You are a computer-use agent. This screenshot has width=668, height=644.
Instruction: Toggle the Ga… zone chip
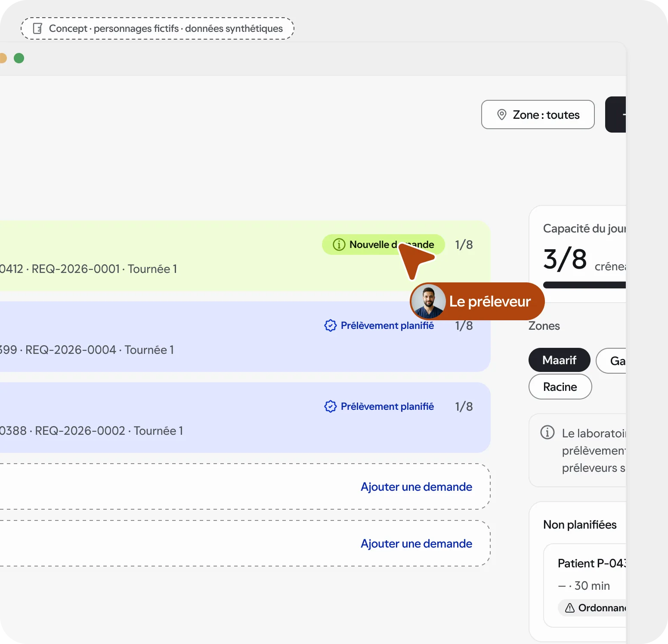click(611, 361)
